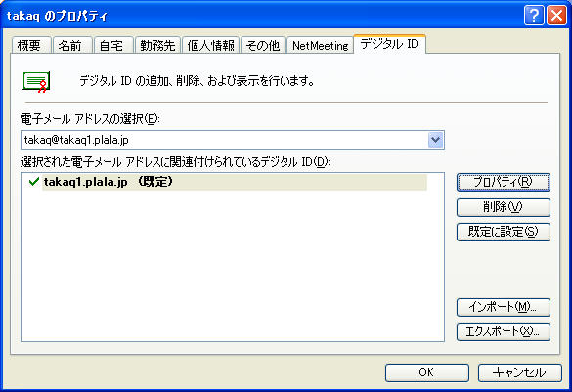The width and height of the screenshot is (572, 392).
Task: Select the その他 tab
Action: pyautogui.click(x=263, y=45)
